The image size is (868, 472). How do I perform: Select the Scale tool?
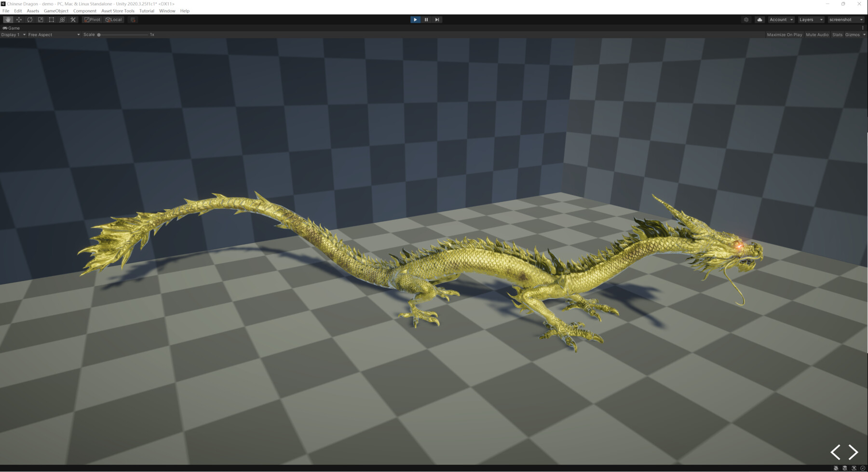coord(41,20)
